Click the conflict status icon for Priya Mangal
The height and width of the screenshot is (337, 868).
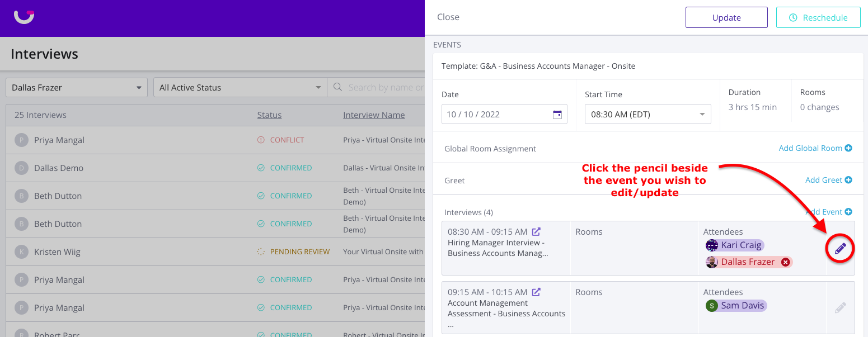[x=261, y=140]
